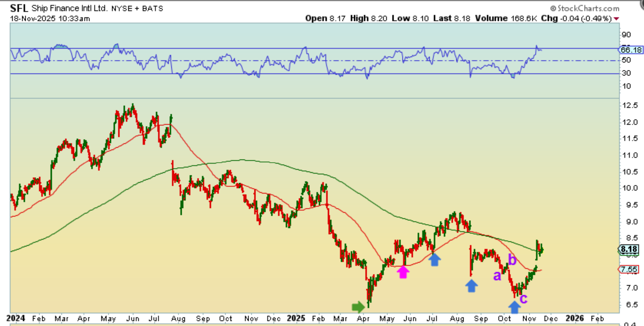Click the red down triangle beside Chg

616,19
